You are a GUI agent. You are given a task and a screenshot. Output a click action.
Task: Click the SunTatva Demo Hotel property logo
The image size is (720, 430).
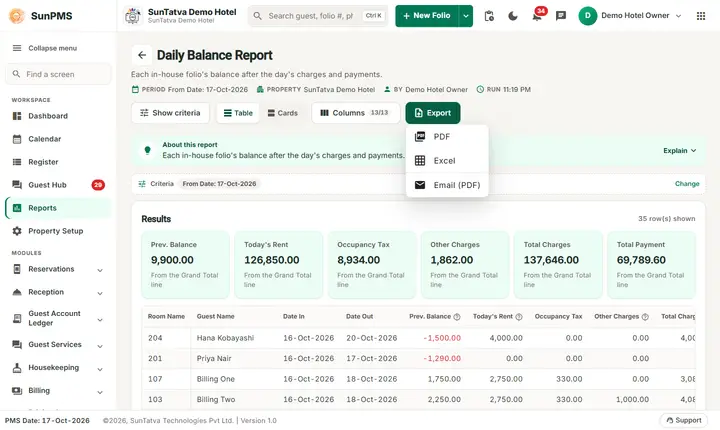132,16
